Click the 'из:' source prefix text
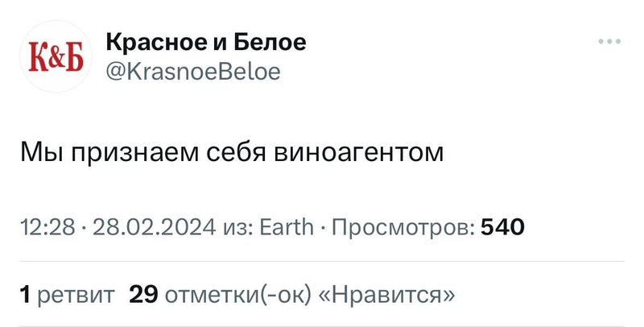Viewport: 644px width, 327px height. (239, 228)
